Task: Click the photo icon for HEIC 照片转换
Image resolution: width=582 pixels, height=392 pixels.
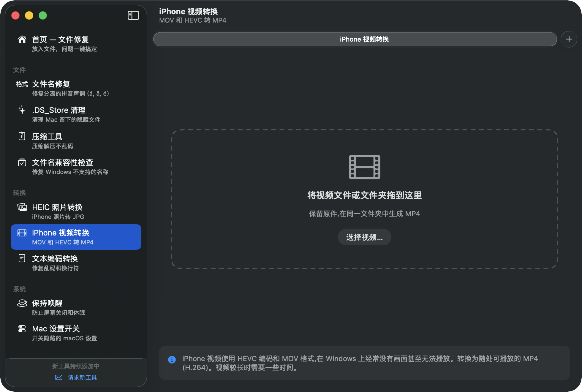Action: tap(22, 207)
